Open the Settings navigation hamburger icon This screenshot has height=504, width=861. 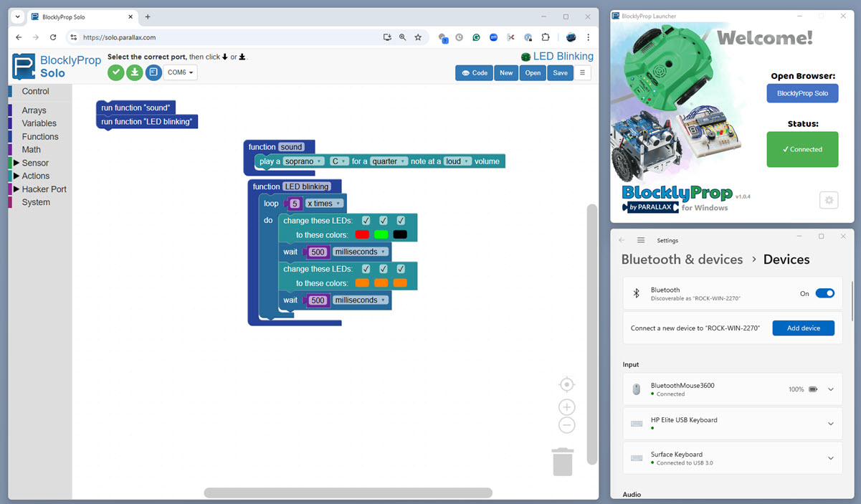(641, 240)
